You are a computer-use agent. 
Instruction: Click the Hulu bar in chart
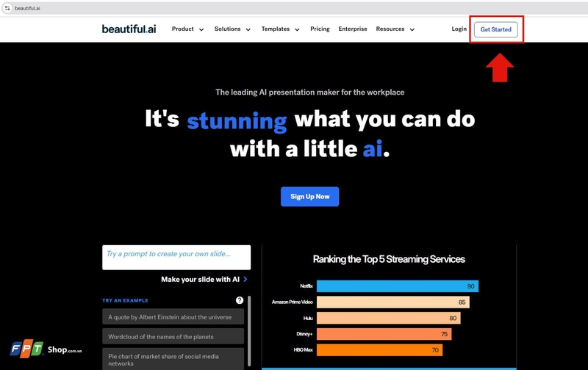(x=389, y=318)
